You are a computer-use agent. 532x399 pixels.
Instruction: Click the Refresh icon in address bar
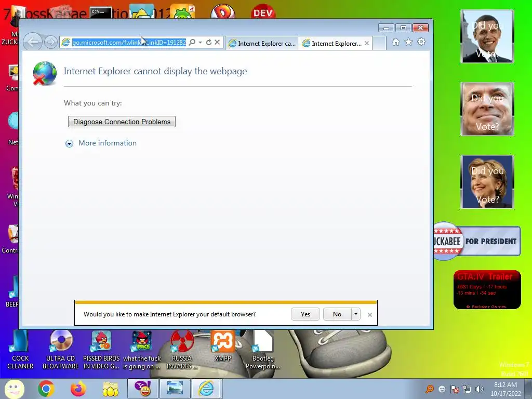click(209, 43)
